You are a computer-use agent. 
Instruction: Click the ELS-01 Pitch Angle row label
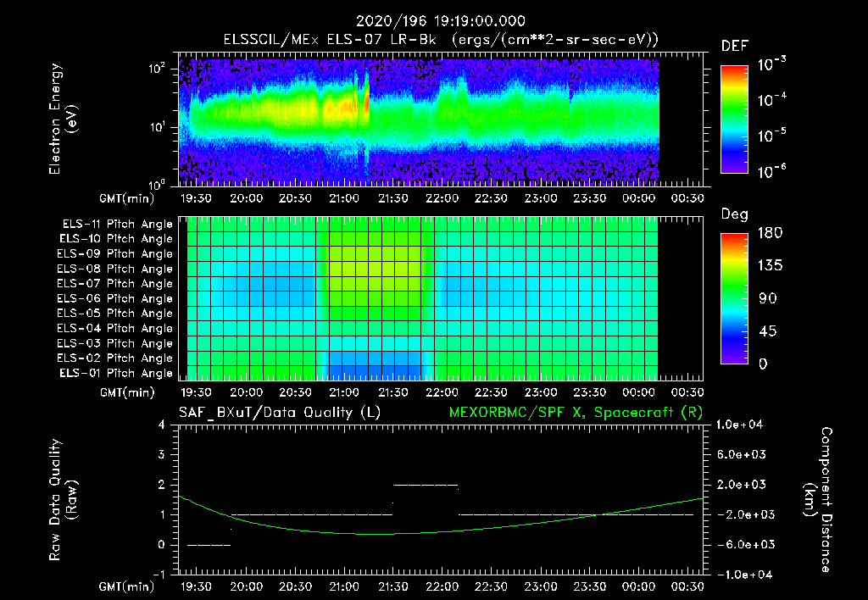116,373
